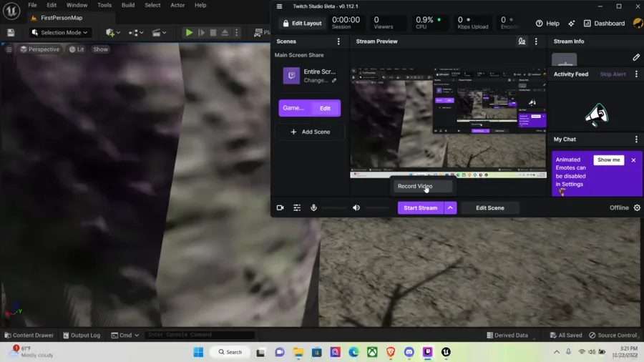
Task: Expand the Start Stream options arrow
Action: tap(450, 208)
